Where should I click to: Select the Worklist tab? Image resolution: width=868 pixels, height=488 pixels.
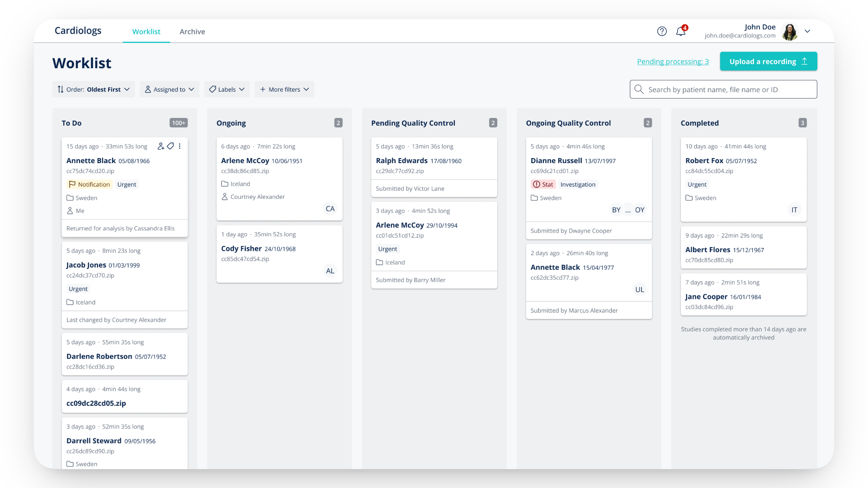tap(146, 32)
